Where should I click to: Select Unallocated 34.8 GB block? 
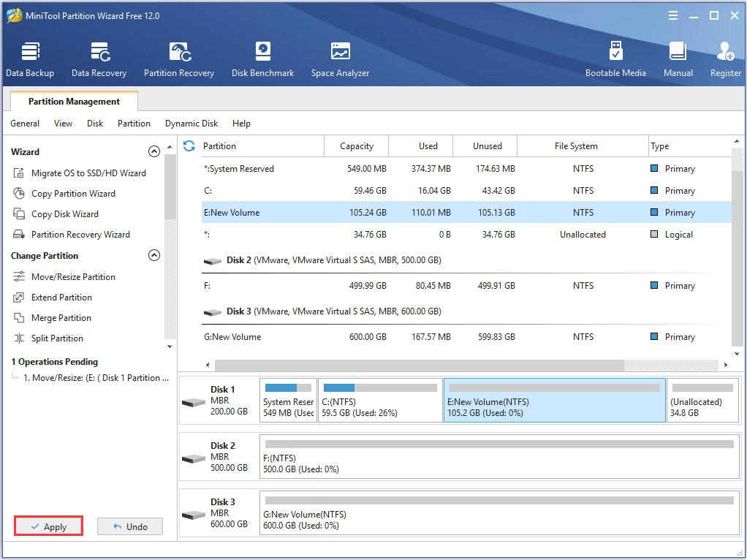coord(702,401)
